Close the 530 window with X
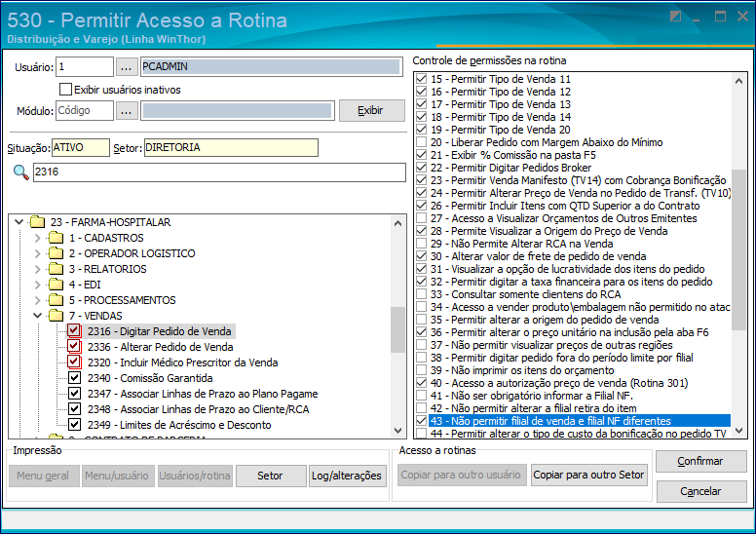The height and width of the screenshot is (534, 756). coord(742,17)
